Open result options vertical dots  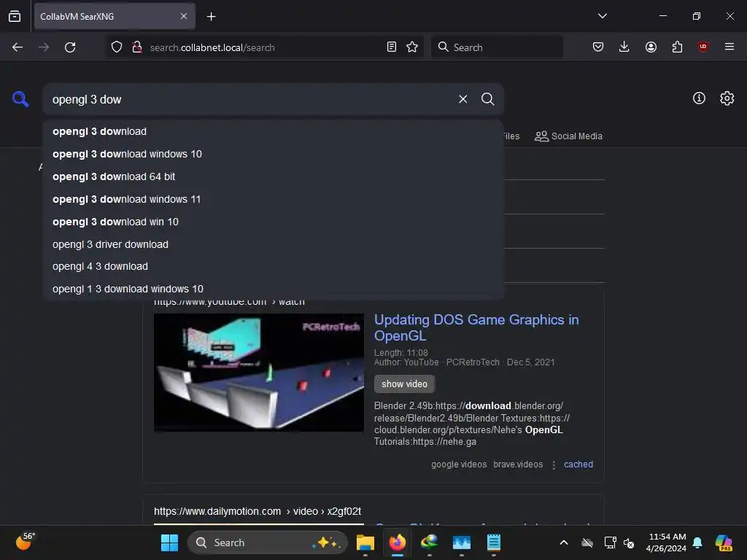554,464
